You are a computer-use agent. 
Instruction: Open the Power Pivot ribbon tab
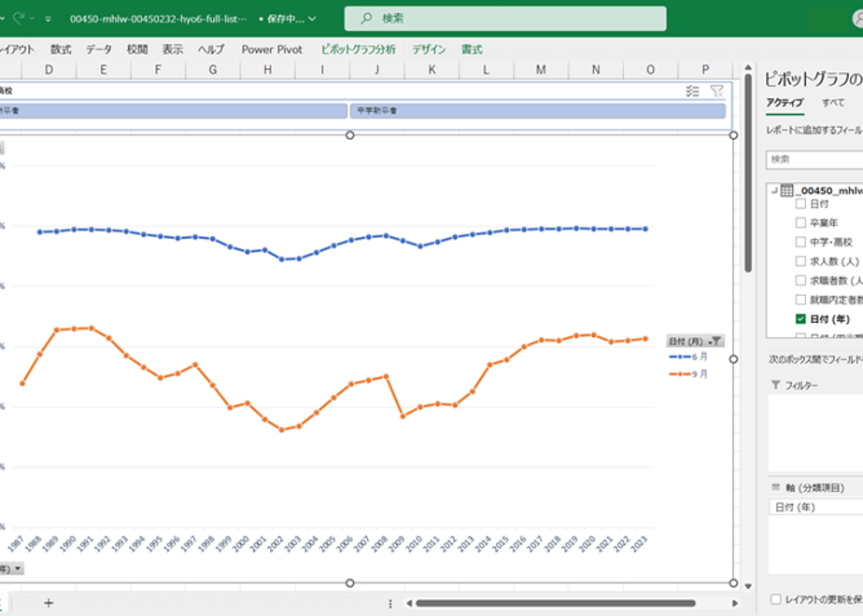(272, 49)
